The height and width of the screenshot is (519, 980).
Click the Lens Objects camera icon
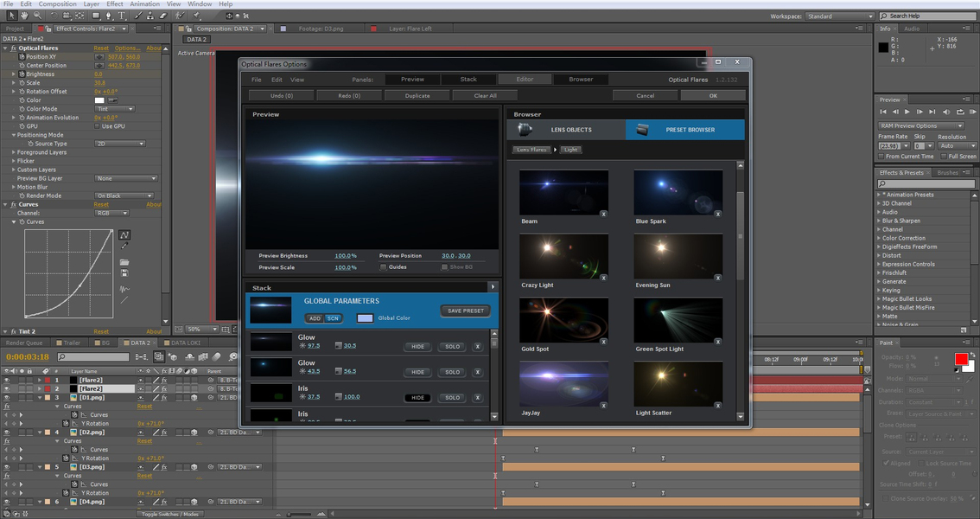pos(525,130)
